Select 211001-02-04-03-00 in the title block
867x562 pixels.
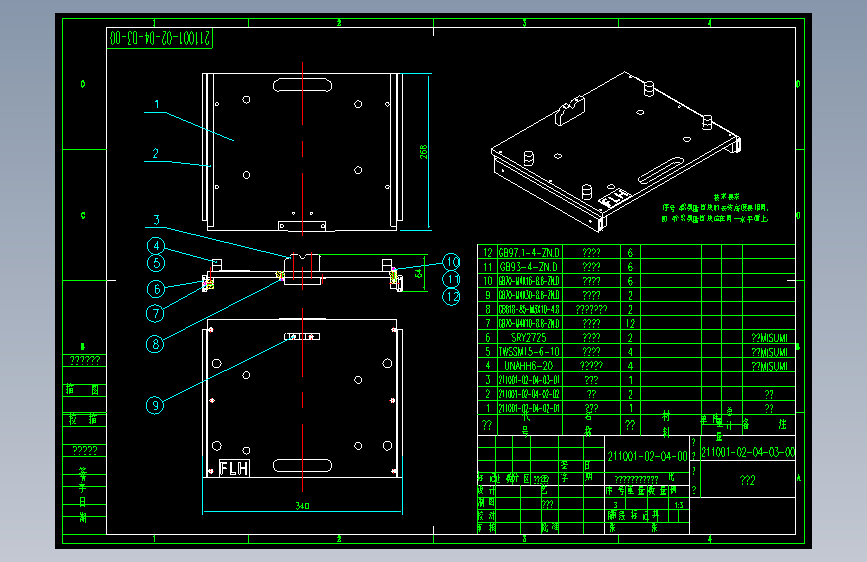click(x=748, y=452)
